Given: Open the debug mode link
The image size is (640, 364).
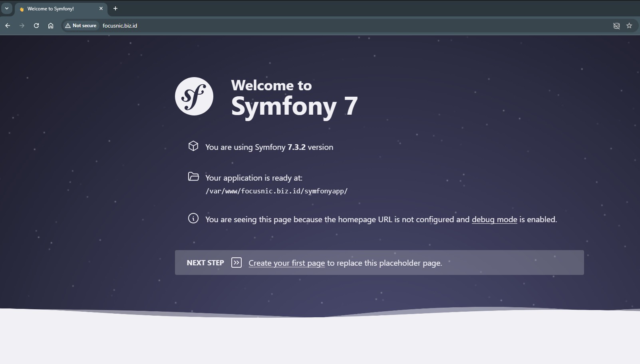Looking at the screenshot, I should click(494, 219).
